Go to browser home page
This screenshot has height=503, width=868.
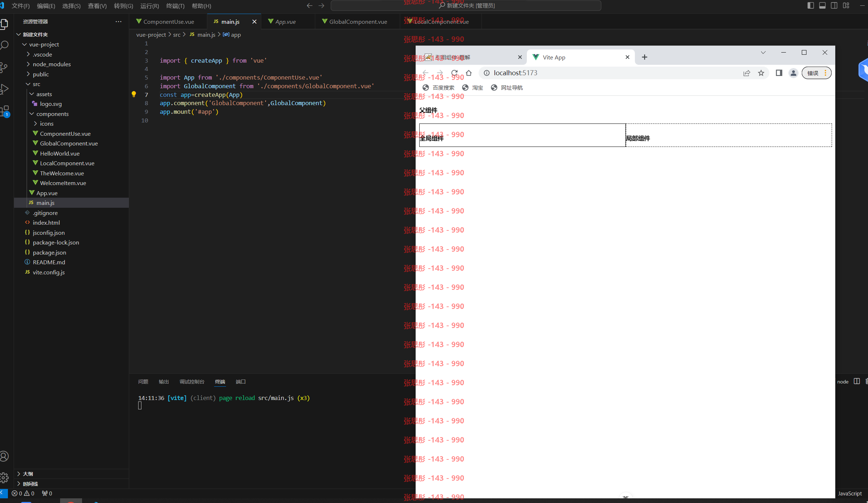coord(469,73)
